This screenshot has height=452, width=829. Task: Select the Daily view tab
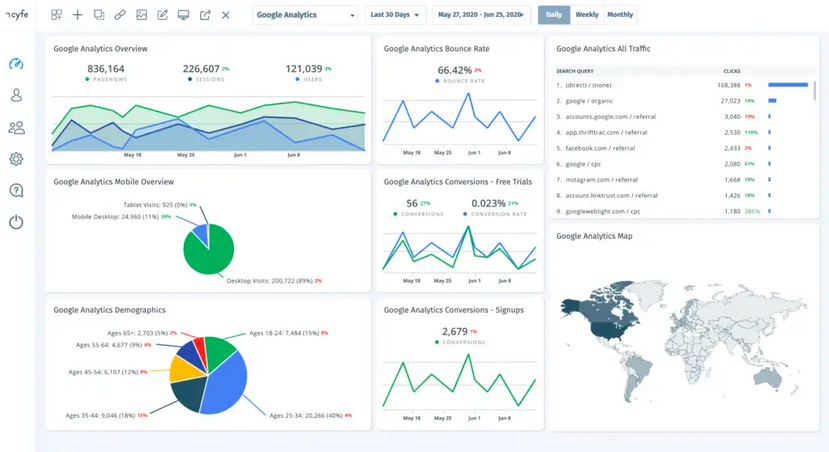pos(554,15)
